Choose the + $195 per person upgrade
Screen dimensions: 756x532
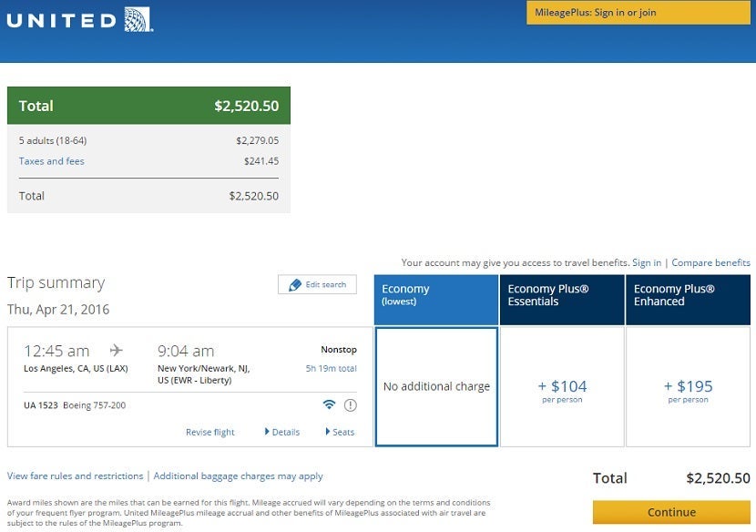tap(688, 387)
